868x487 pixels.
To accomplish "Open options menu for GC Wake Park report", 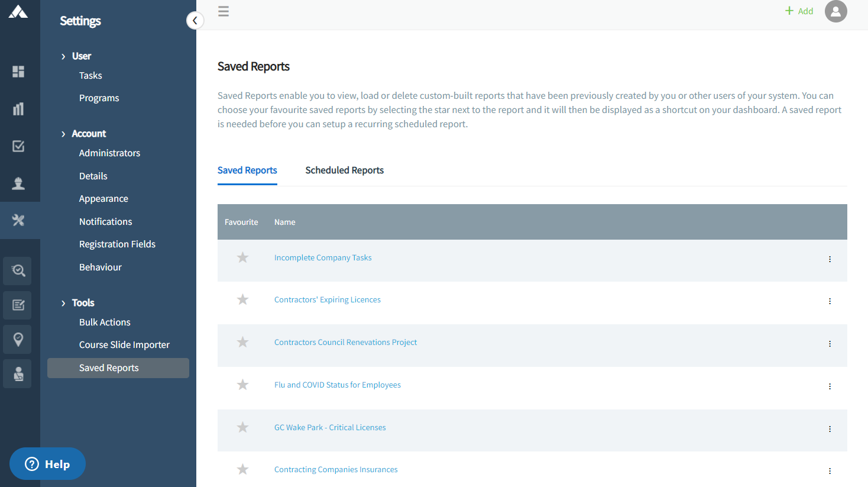I will [x=830, y=429].
